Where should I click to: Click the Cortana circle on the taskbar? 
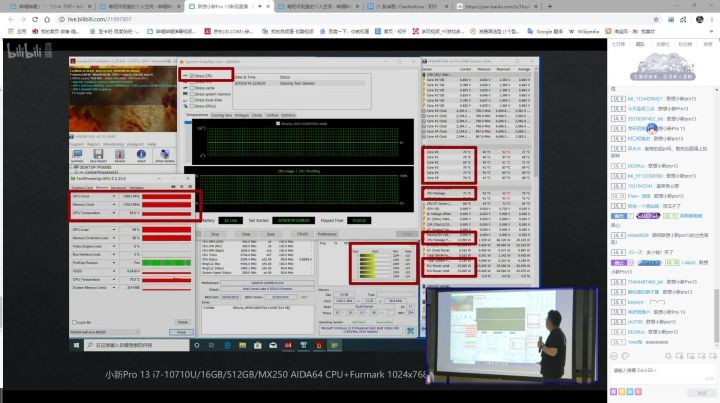pos(197,345)
